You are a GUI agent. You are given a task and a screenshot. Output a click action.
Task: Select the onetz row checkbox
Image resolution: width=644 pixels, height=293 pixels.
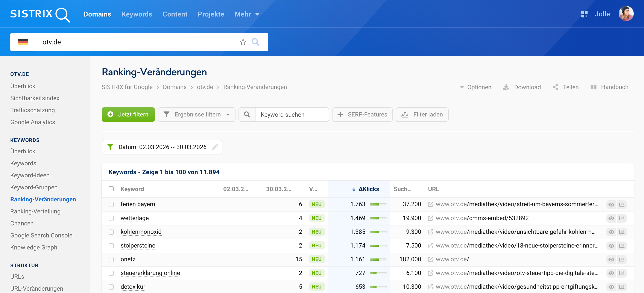coord(111,259)
